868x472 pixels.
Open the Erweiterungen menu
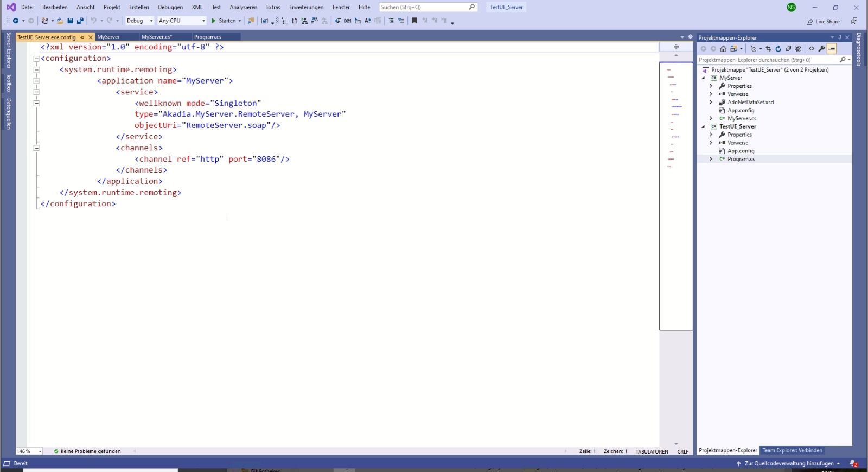point(306,7)
